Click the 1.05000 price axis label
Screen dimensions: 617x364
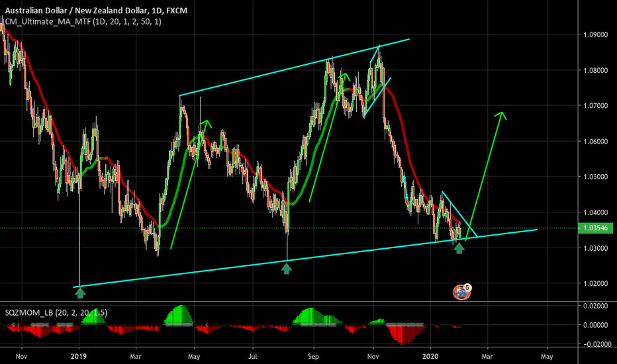(595, 177)
